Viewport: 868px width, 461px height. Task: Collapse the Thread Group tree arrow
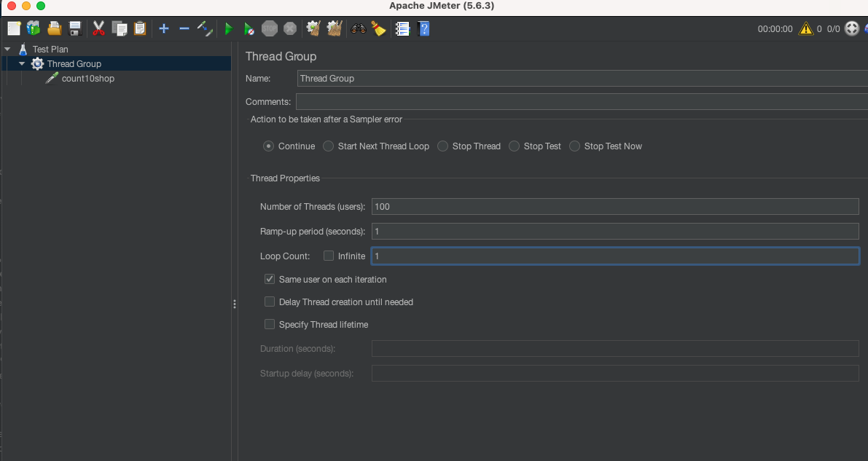[22, 63]
